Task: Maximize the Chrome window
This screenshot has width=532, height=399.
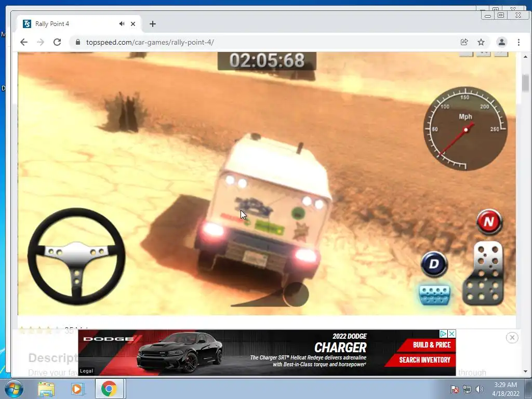Action: pyautogui.click(x=500, y=15)
